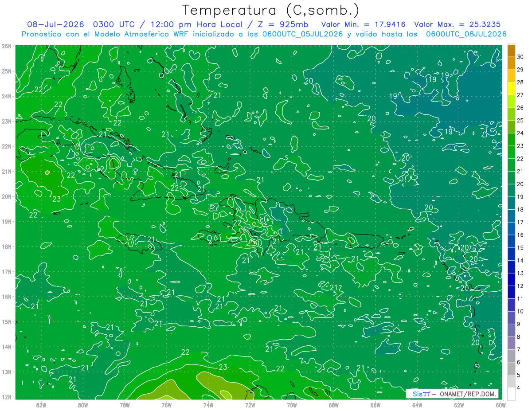The image size is (532, 411).
Task: Click the '13N' latitude axis label
Action: coord(7,372)
